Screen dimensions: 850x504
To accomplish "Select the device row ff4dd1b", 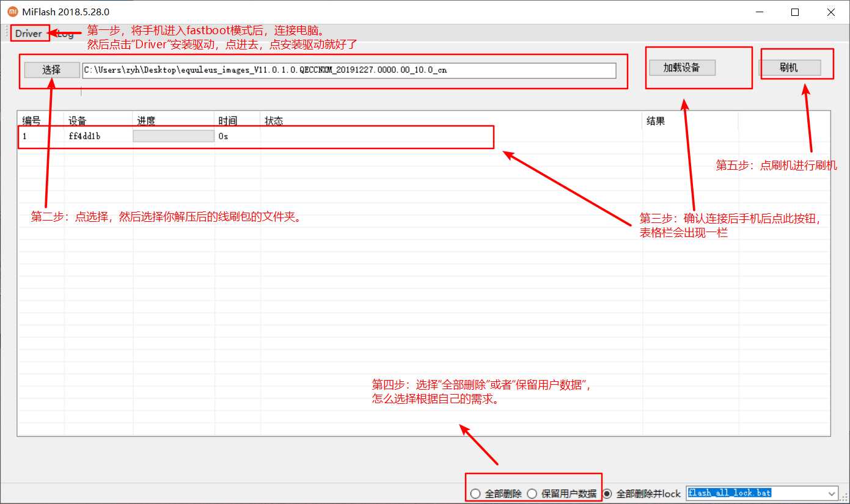I will pyautogui.click(x=84, y=136).
